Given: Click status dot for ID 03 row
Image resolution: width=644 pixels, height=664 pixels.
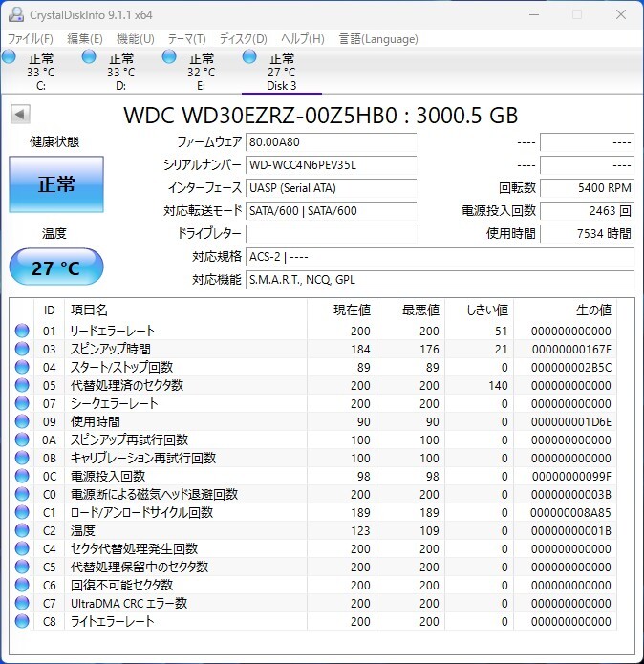Looking at the screenshot, I should pos(22,349).
